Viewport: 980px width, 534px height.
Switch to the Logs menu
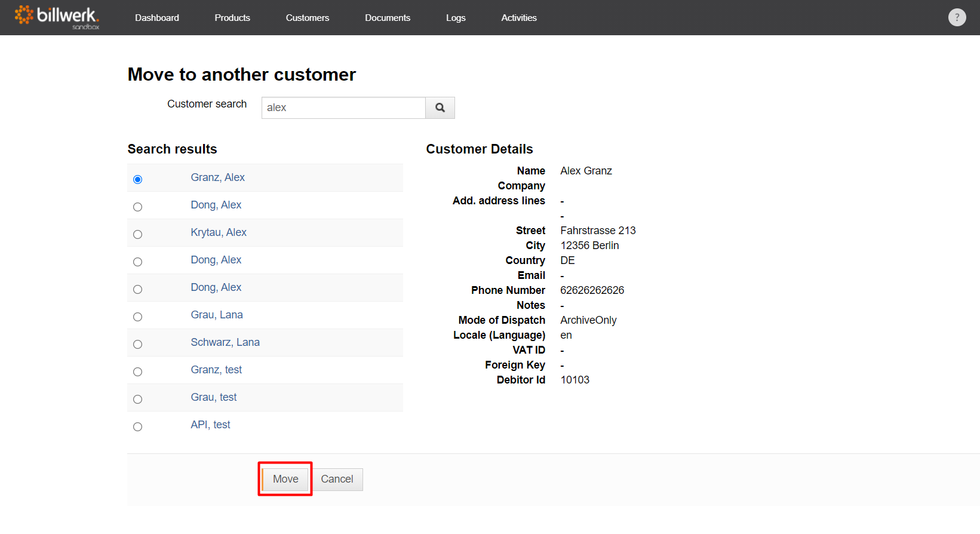(x=456, y=18)
